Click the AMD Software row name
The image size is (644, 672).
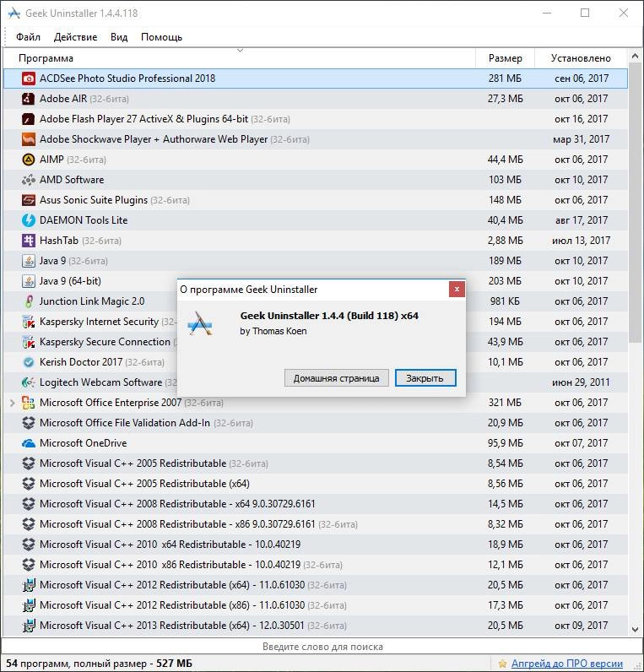pyautogui.click(x=72, y=180)
